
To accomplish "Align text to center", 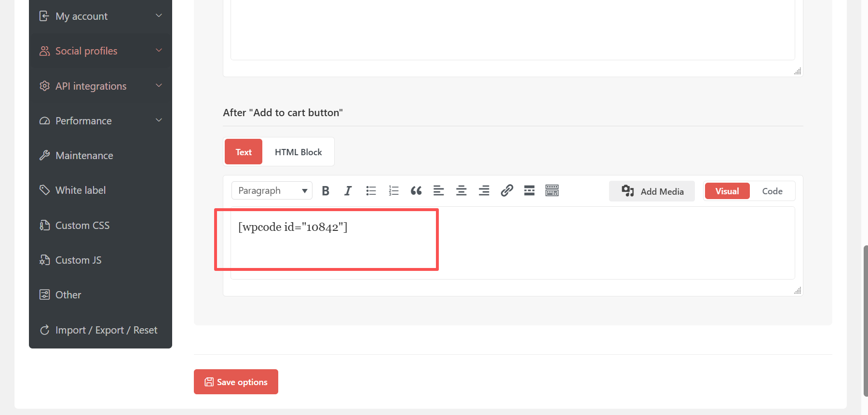I will [x=461, y=191].
